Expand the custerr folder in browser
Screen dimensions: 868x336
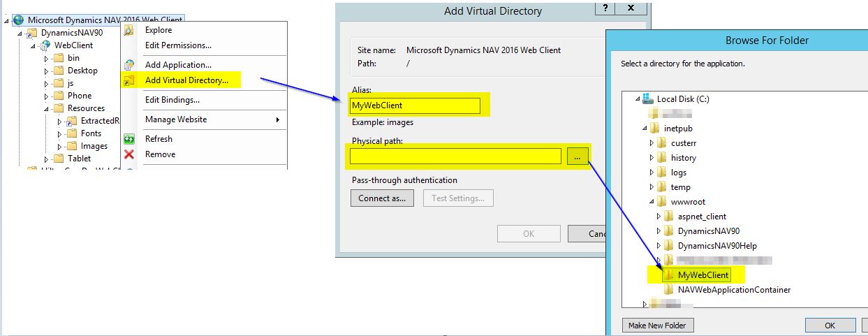[652, 143]
